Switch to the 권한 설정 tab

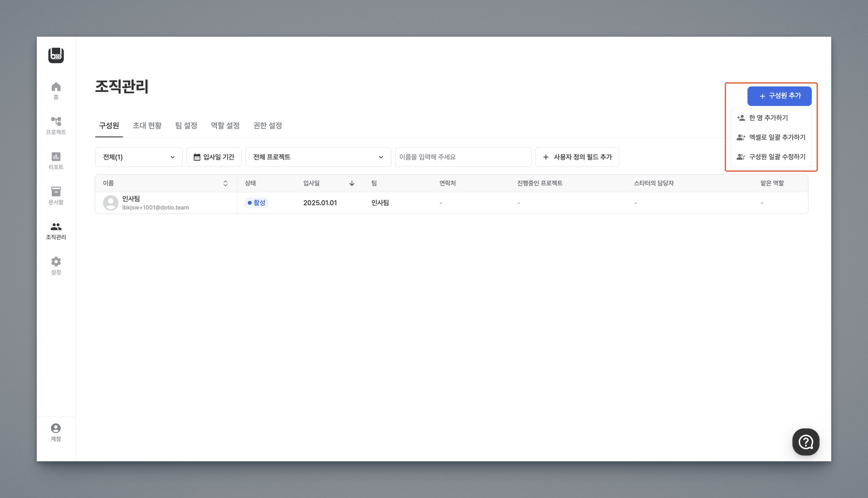[x=267, y=126]
